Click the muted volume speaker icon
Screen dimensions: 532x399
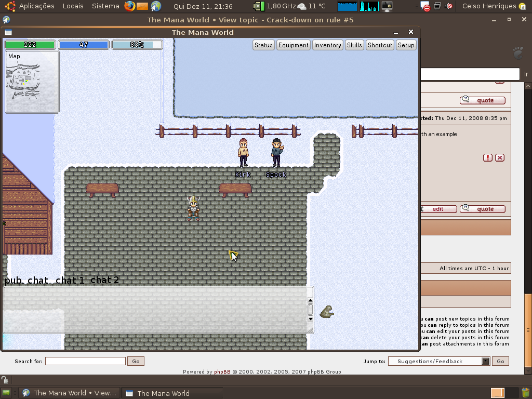448,6
